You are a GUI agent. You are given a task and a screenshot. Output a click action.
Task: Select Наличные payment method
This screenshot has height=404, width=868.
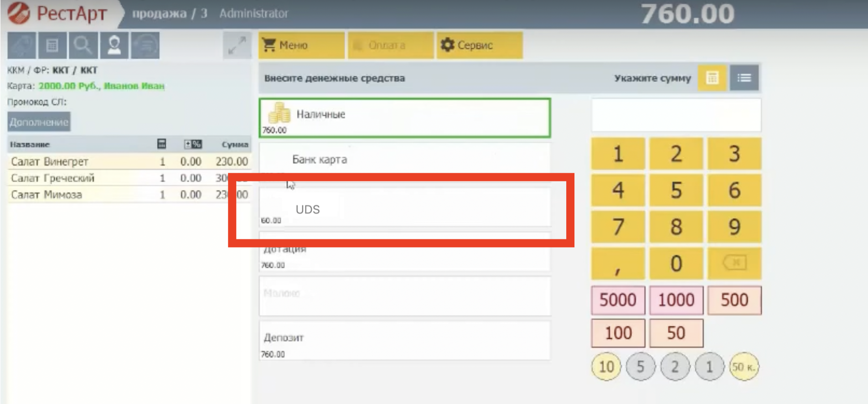pyautogui.click(x=405, y=118)
